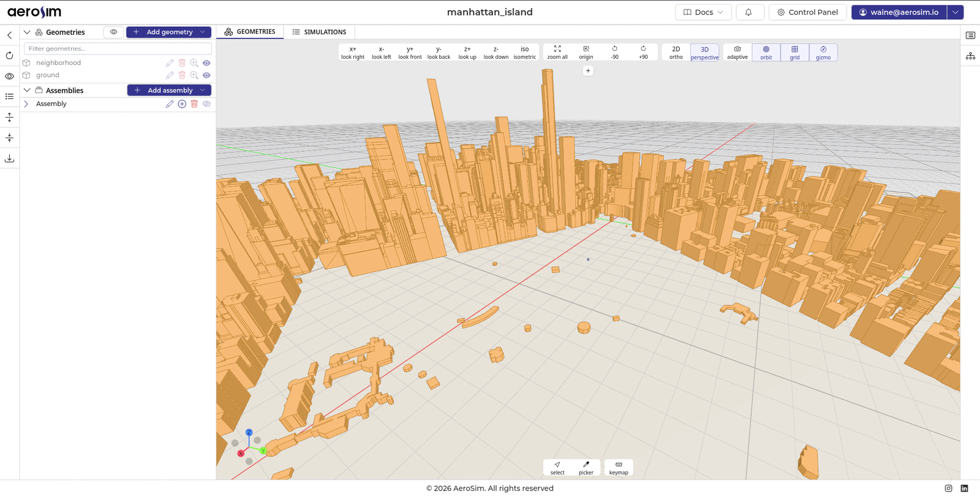Image resolution: width=980 pixels, height=496 pixels.
Task: Select the look front y+ view
Action: point(410,53)
